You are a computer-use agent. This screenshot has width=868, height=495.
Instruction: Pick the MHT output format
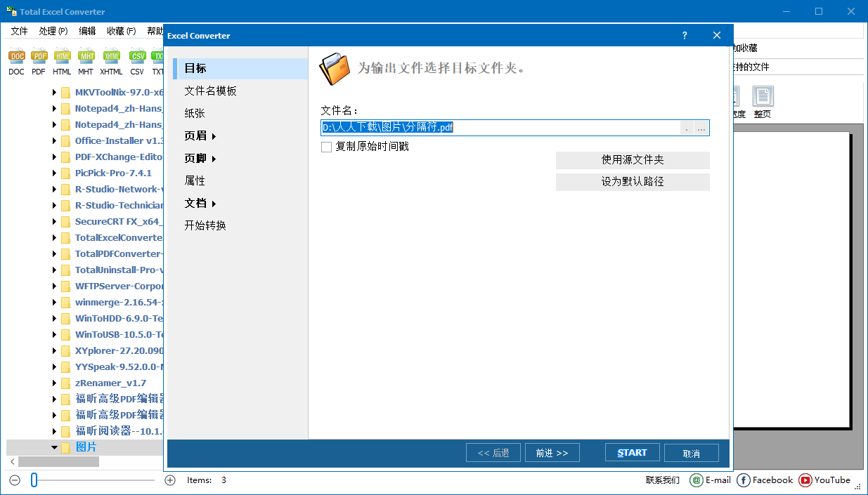tap(86, 58)
